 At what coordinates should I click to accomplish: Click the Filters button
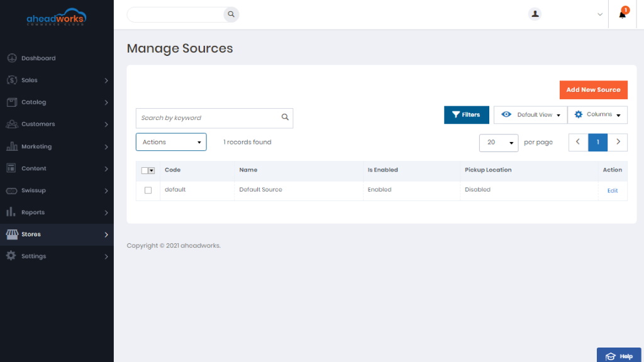tap(467, 114)
